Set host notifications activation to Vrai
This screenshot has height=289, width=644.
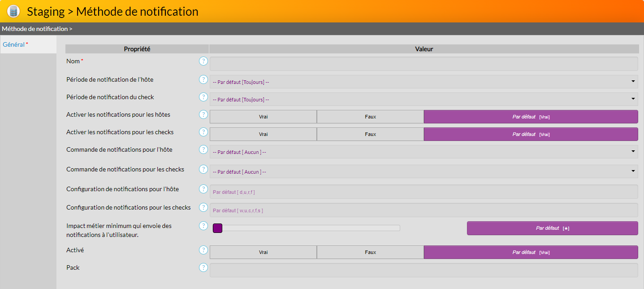coord(263,117)
